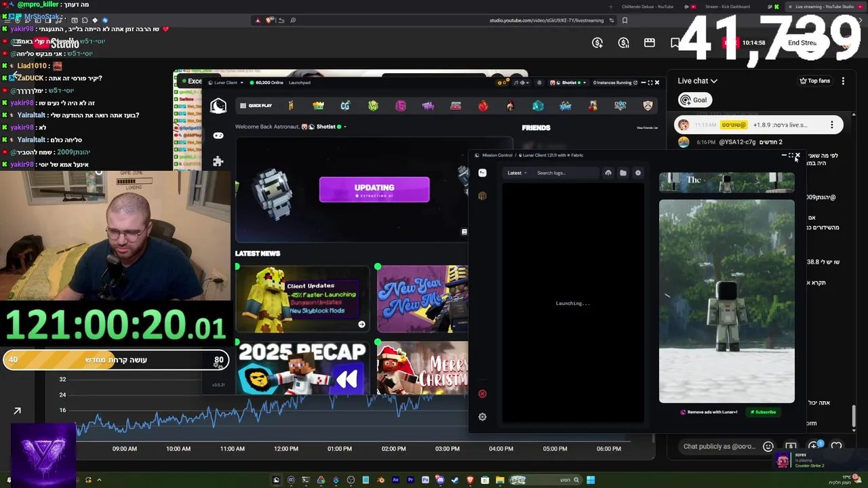Screen dimensions: 868x488
Task: Click the green Subscribe button for Lunar+
Action: coord(763,412)
